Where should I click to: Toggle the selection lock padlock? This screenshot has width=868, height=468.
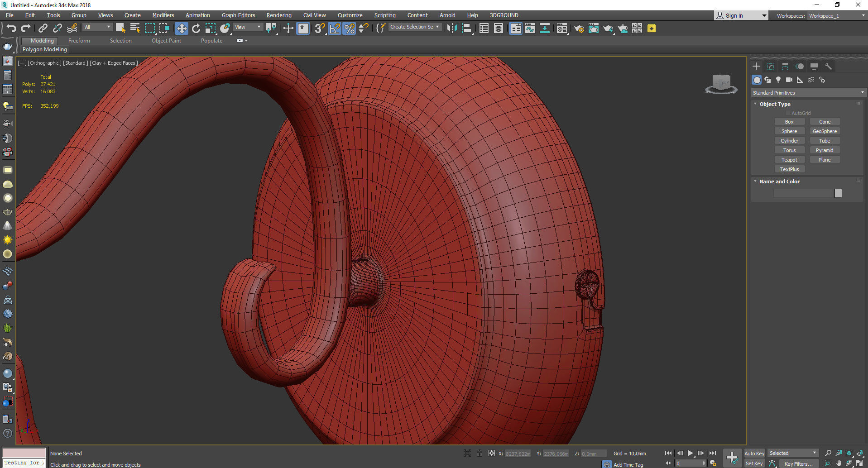pyautogui.click(x=479, y=453)
